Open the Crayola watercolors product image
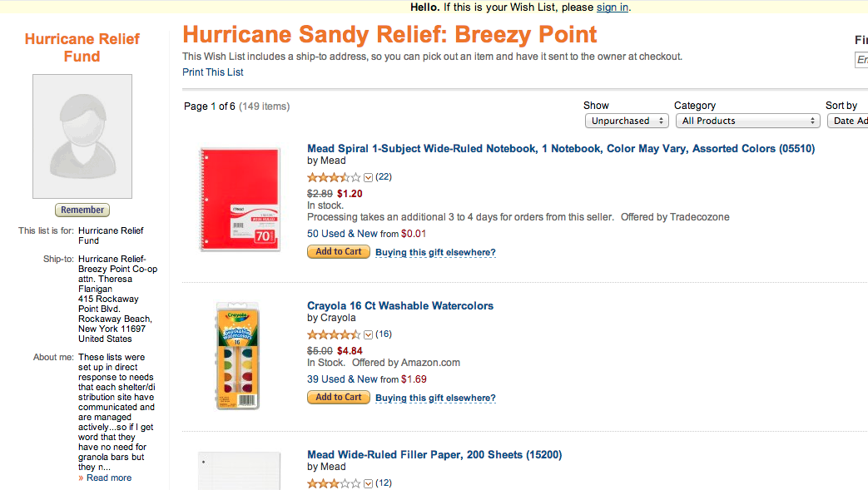 point(237,355)
